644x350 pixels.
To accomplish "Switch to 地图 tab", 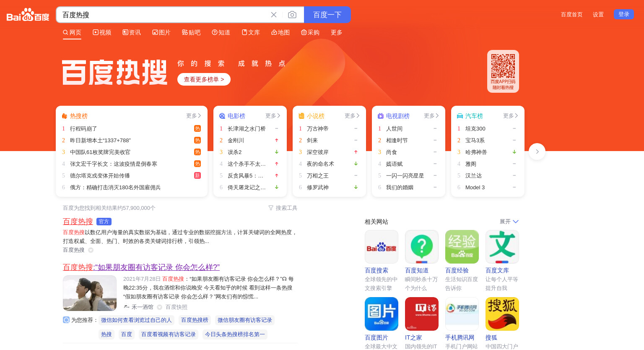I will (x=280, y=32).
